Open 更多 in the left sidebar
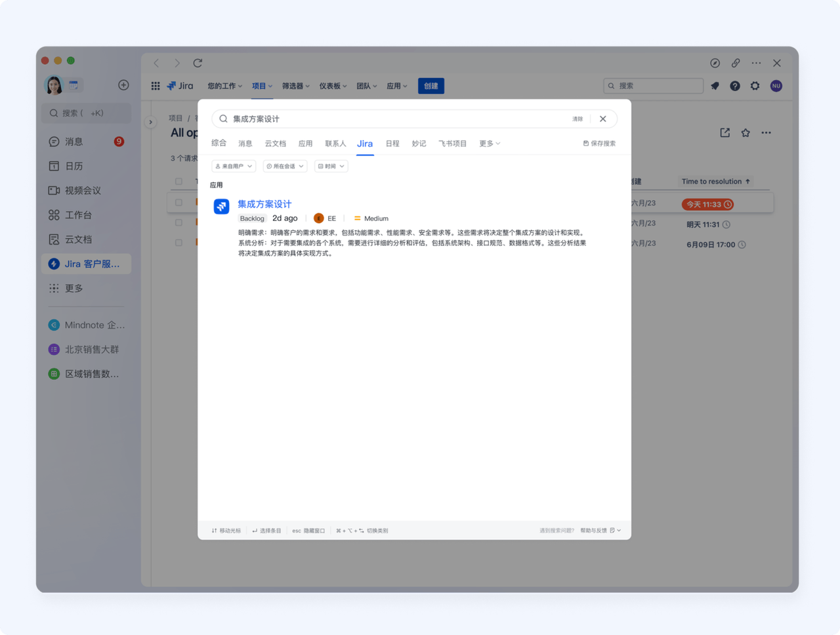 [86, 289]
